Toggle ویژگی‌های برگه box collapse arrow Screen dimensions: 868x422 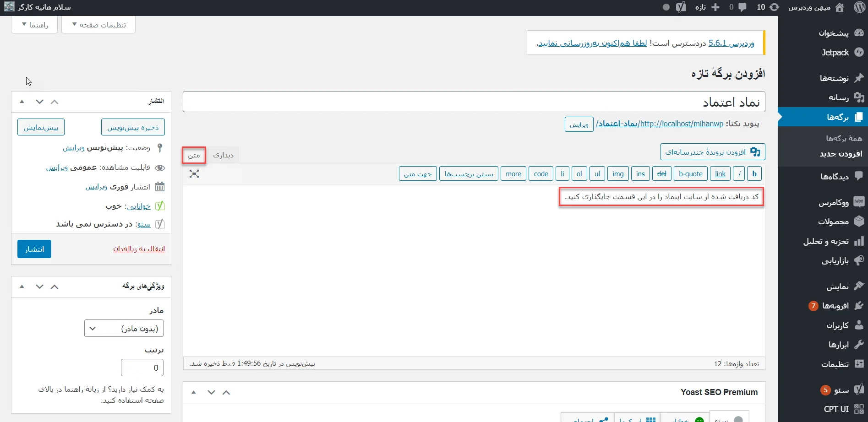click(22, 287)
